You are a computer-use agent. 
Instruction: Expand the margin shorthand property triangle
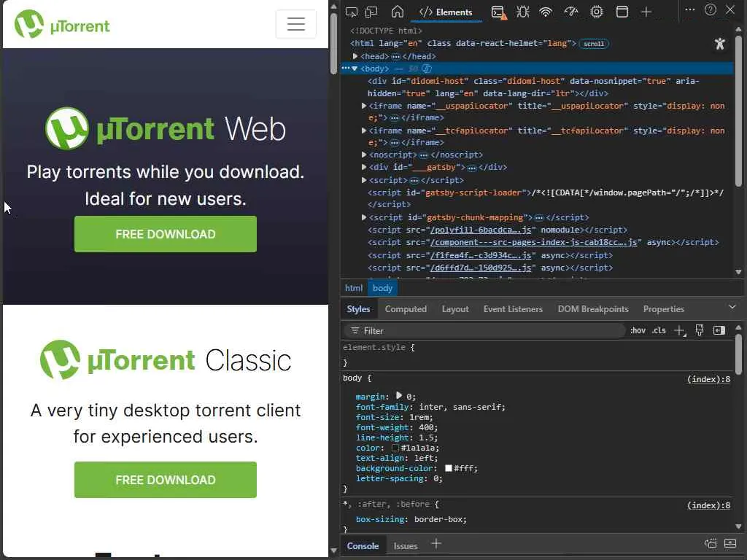point(399,396)
